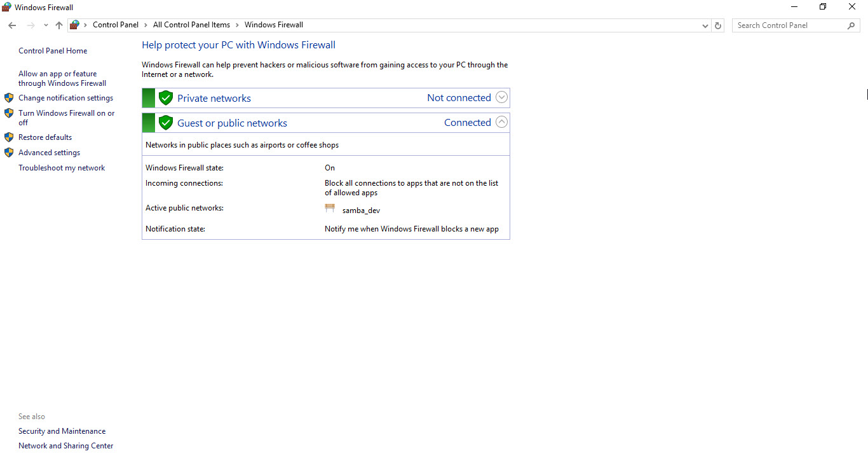Click the shield icon beside Change notification settings
The image size is (868, 463).
pyautogui.click(x=9, y=97)
